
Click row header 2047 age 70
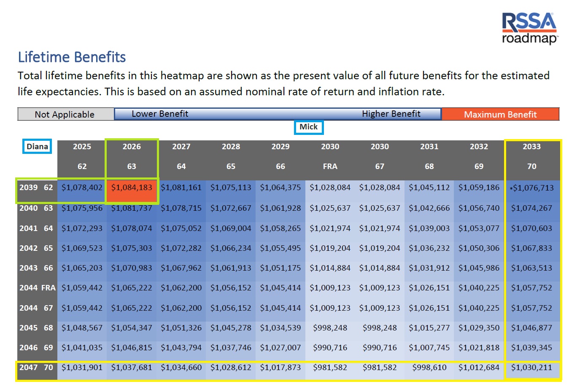pyautogui.click(x=37, y=368)
